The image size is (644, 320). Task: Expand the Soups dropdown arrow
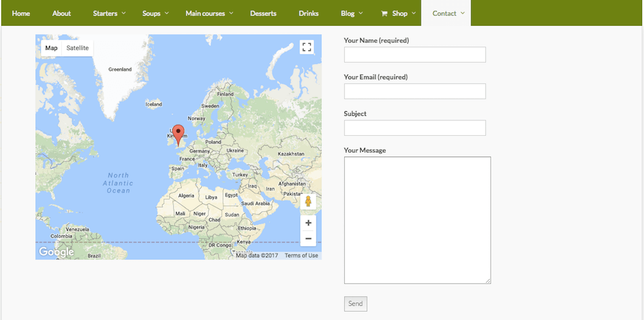[166, 13]
